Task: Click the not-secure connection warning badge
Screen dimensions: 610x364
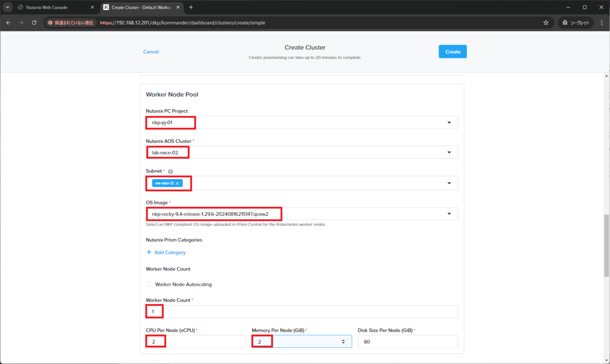Action: click(70, 23)
